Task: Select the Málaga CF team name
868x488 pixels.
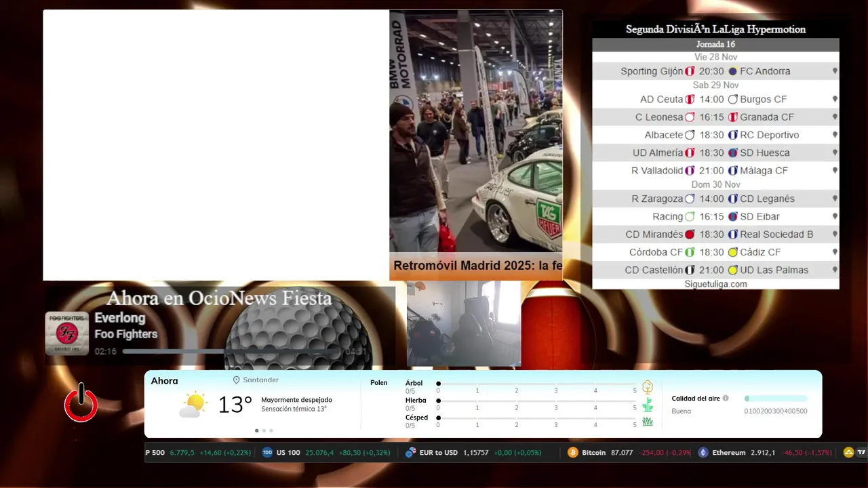Action: point(764,171)
